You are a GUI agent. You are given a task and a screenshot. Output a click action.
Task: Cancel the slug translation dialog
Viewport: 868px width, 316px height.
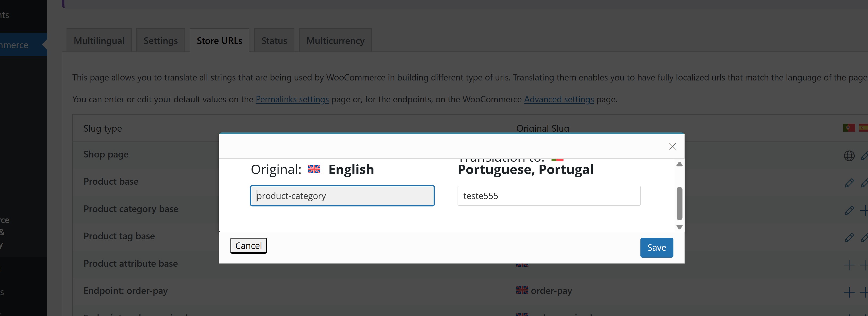click(248, 245)
